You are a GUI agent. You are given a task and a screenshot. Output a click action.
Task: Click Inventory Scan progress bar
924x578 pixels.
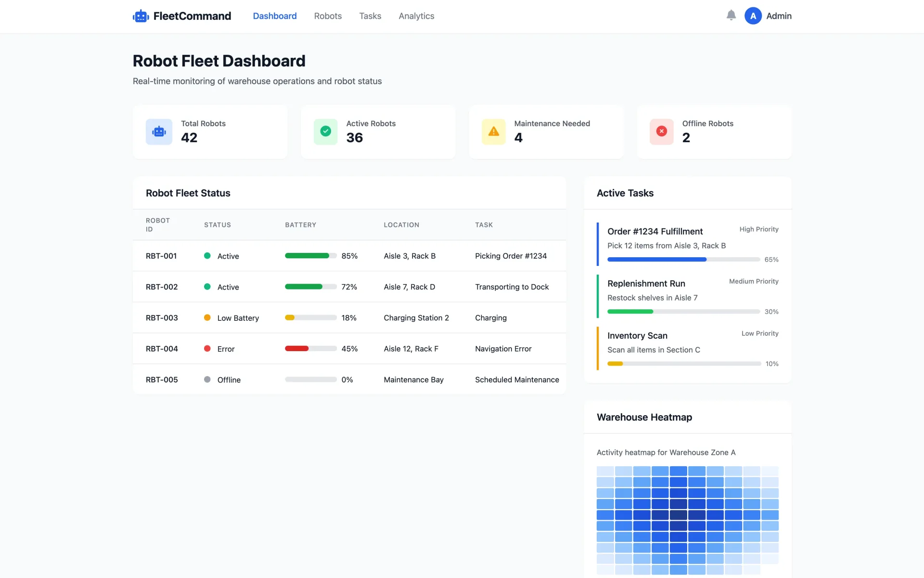[x=684, y=364]
